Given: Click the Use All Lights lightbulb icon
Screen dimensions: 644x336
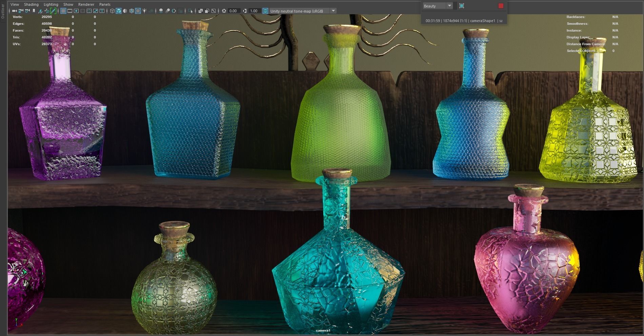Looking at the screenshot, I should tap(144, 11).
